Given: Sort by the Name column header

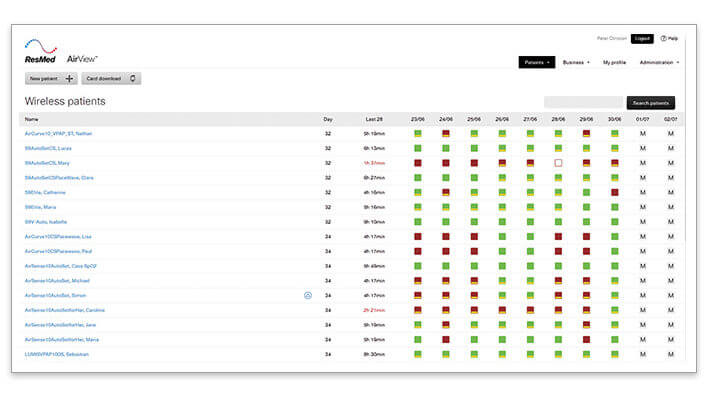Looking at the screenshot, I should 31,119.
